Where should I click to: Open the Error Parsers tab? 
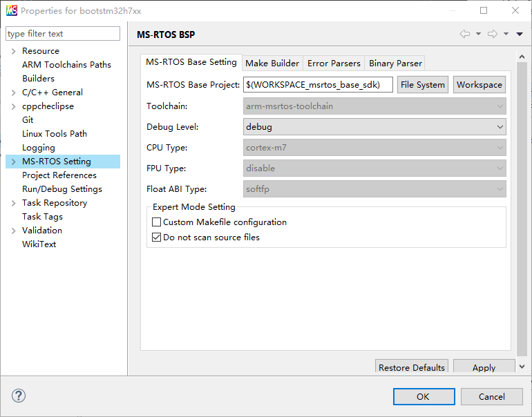(334, 63)
